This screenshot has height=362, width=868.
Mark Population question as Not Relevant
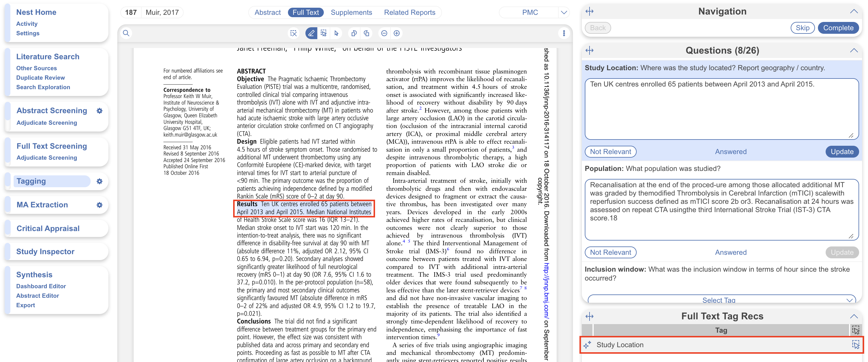[x=610, y=252]
